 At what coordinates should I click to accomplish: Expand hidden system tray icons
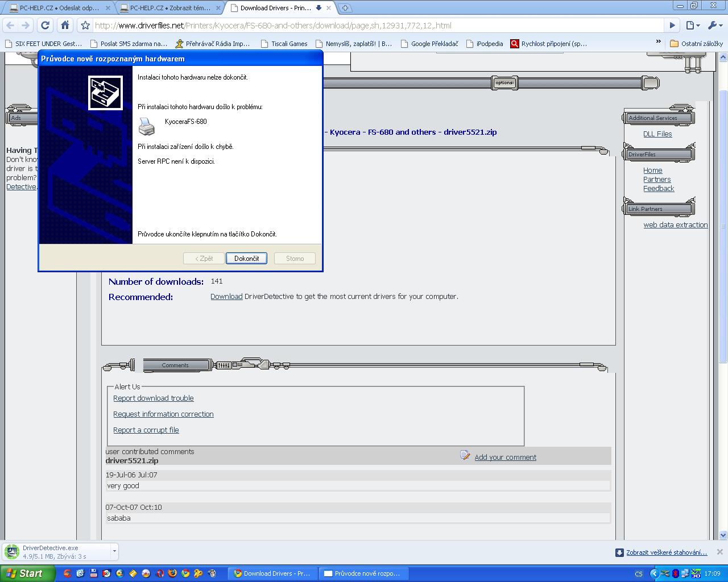click(654, 574)
